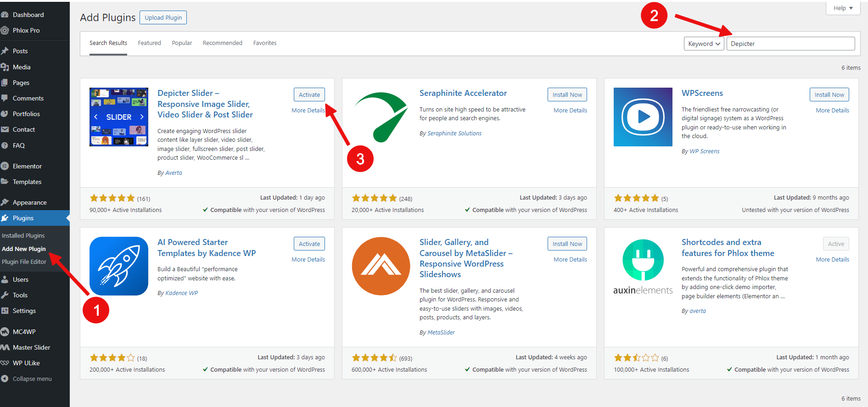The height and width of the screenshot is (407, 868).
Task: Click the Portfolios sidebar icon
Action: pos(5,114)
